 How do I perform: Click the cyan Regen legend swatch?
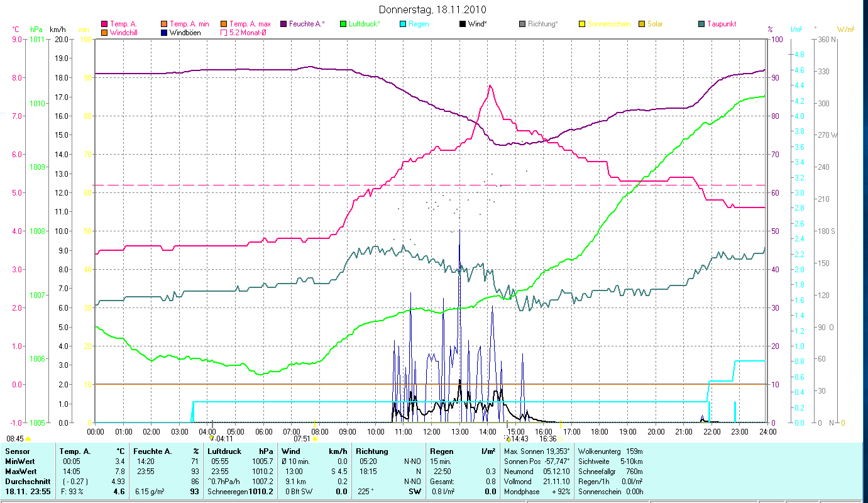click(x=402, y=24)
